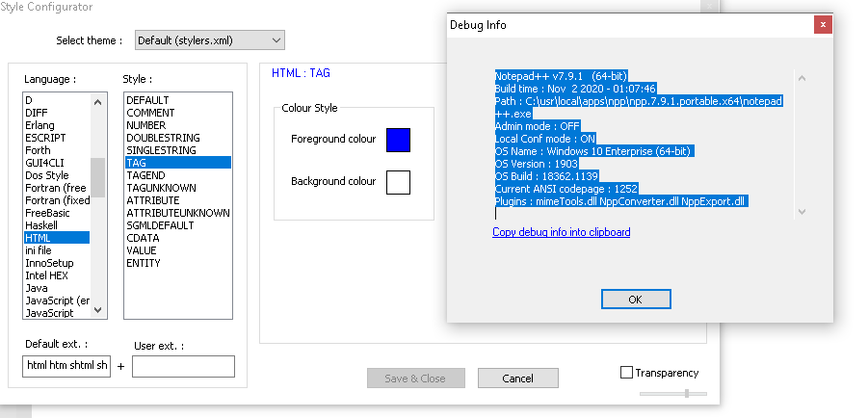Image resolution: width=868 pixels, height=418 pixels.
Task: Select ATTRIBUTEUNKNOWN in the Style list
Action: [177, 213]
